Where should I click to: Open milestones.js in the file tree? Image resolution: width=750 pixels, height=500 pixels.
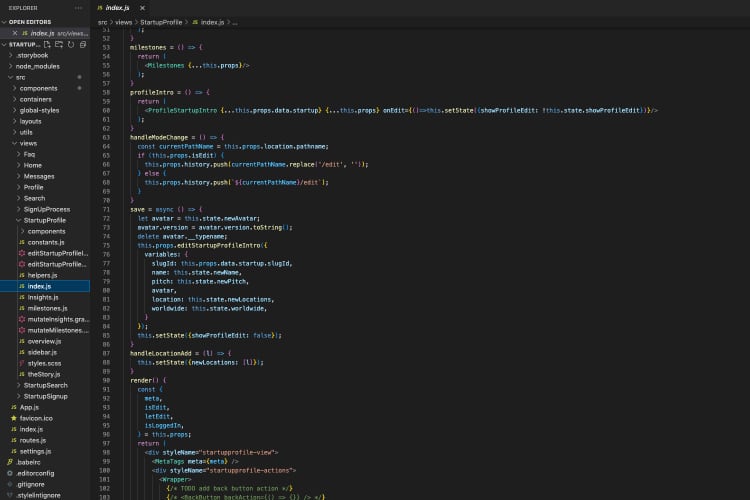[47, 308]
